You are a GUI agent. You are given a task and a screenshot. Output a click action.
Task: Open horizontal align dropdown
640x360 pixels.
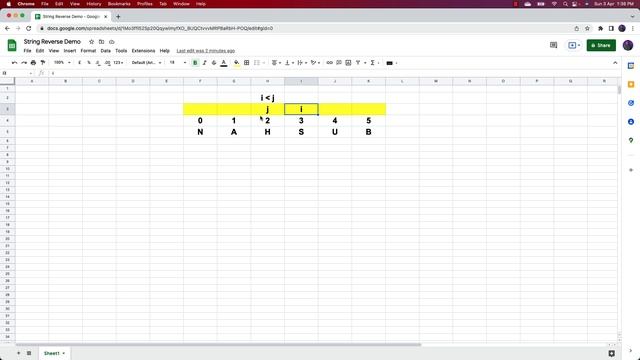point(276,63)
